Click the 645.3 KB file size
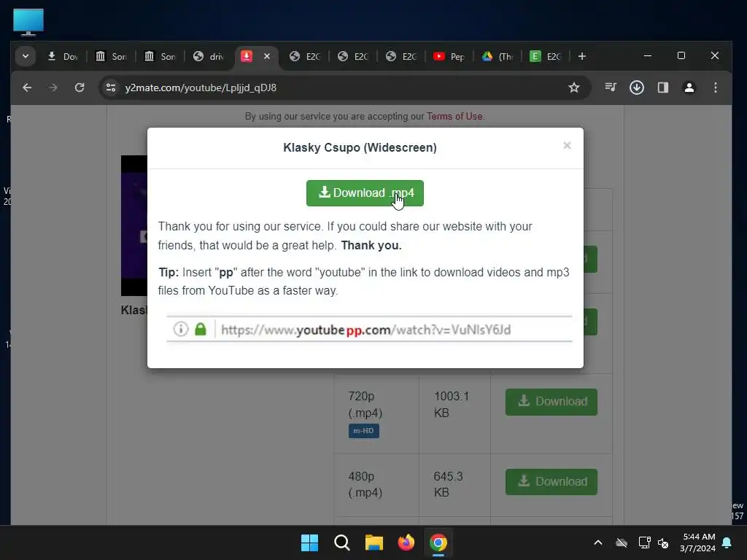The height and width of the screenshot is (560, 747). 448,484
